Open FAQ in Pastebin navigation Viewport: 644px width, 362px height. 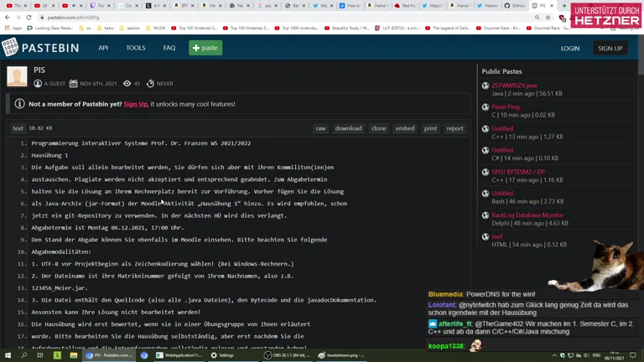169,48
